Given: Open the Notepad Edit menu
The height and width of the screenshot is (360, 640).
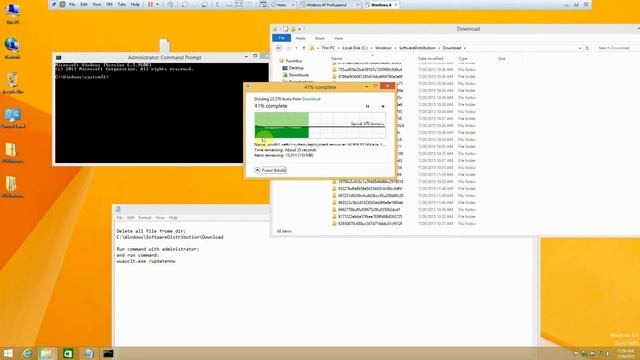Looking at the screenshot, I should [x=131, y=218].
